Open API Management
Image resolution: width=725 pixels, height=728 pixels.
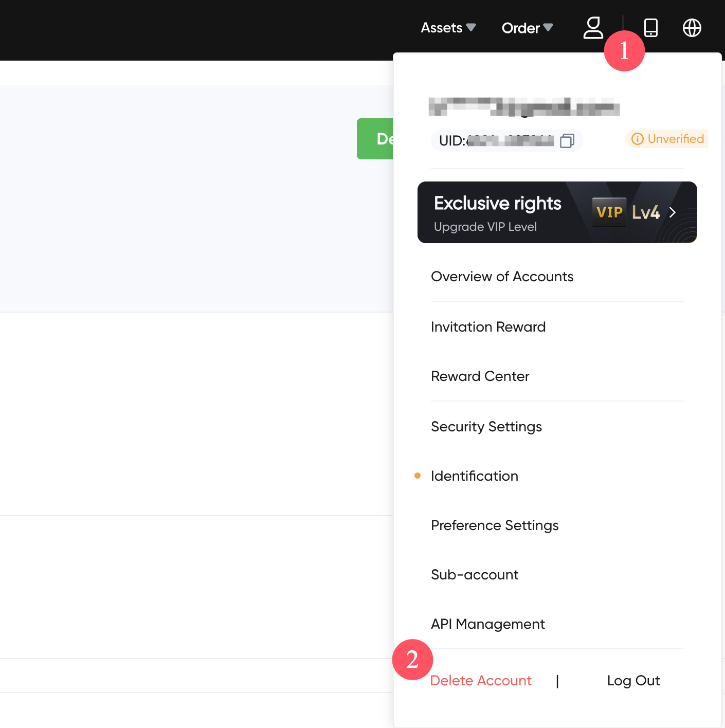point(487,624)
